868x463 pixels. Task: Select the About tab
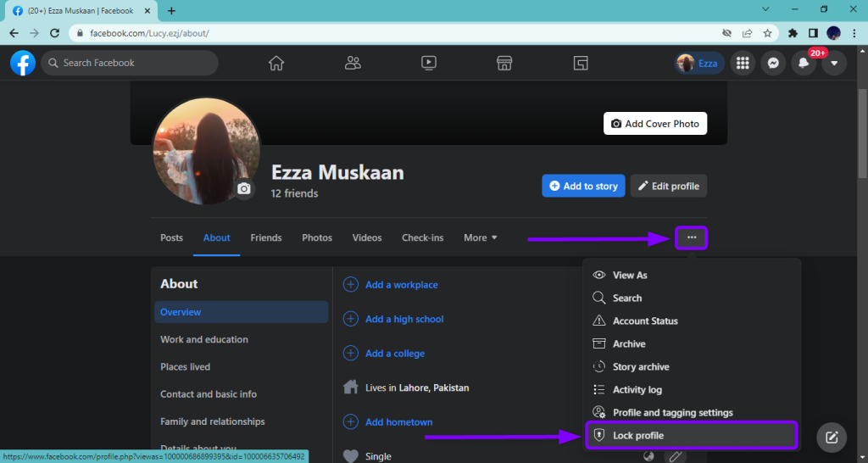pyautogui.click(x=216, y=237)
